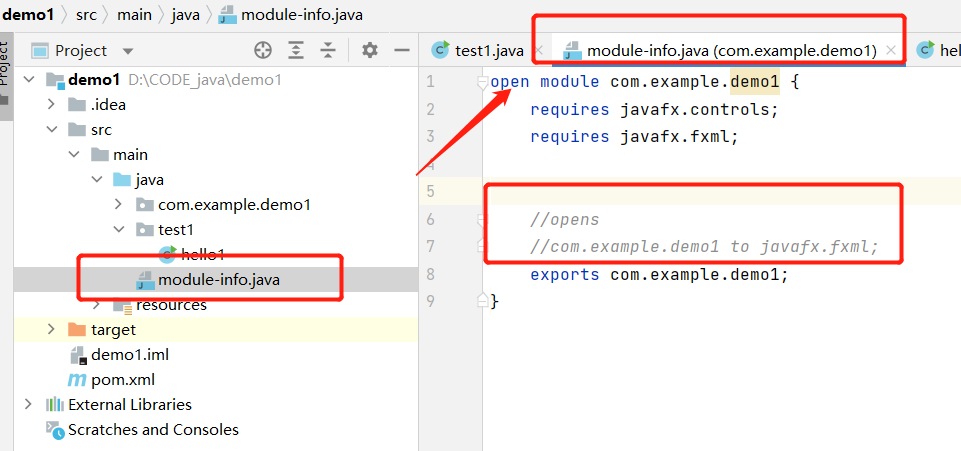Collapse the main folder

coord(74,154)
